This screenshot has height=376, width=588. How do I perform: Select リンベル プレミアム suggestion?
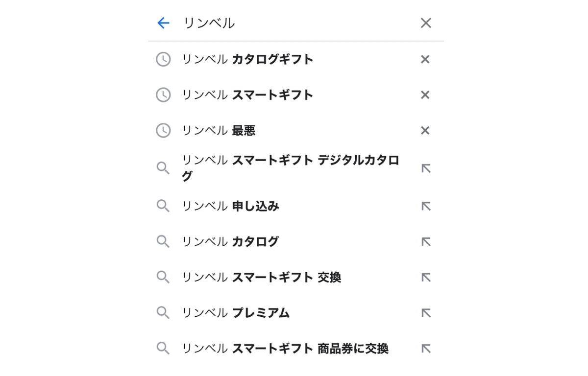coord(236,313)
